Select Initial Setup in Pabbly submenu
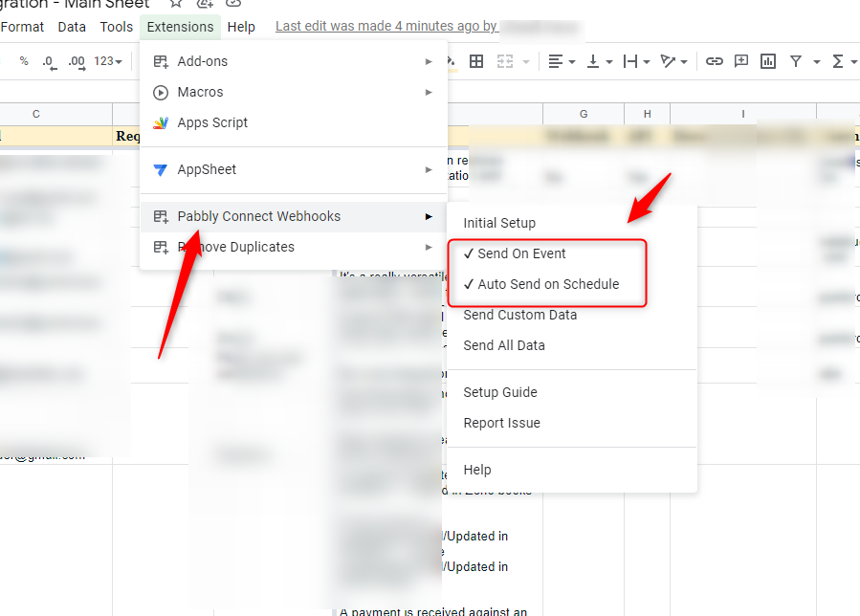The height and width of the screenshot is (616, 860). [572, 223]
